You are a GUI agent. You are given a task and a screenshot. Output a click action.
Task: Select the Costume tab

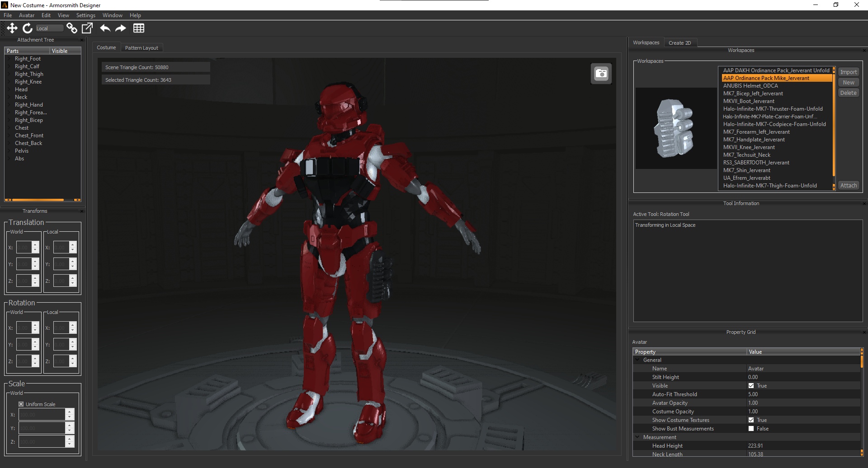(x=106, y=47)
